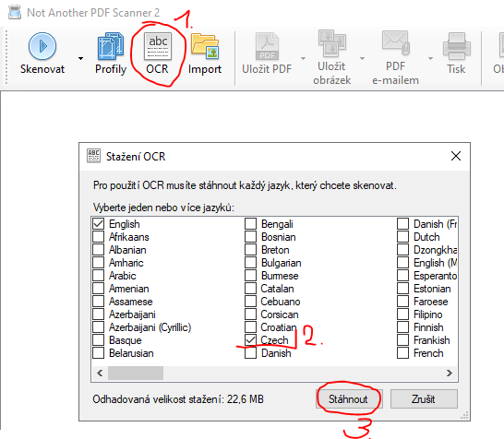Open the PDF e-mailem dropdown arrow
This screenshot has width=504, height=439.
pos(430,58)
